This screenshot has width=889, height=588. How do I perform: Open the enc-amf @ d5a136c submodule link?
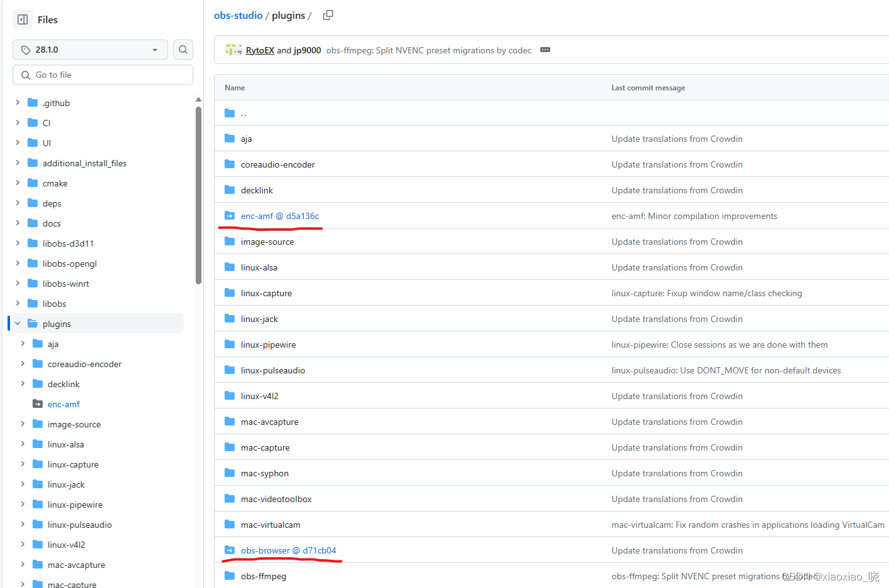pyautogui.click(x=280, y=216)
